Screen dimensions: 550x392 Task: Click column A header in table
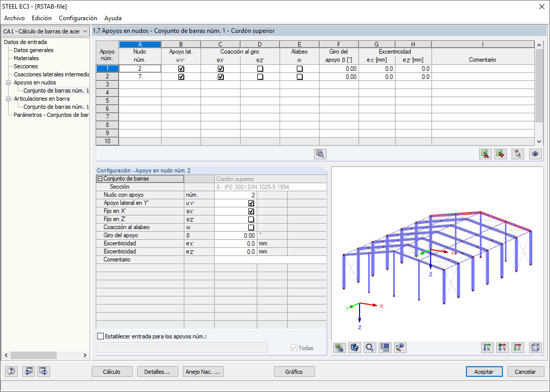[140, 45]
